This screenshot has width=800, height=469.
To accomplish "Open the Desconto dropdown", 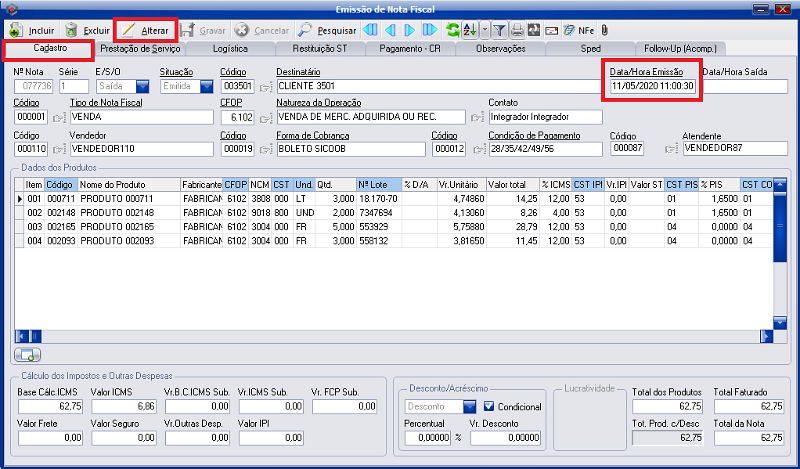I will point(469,407).
